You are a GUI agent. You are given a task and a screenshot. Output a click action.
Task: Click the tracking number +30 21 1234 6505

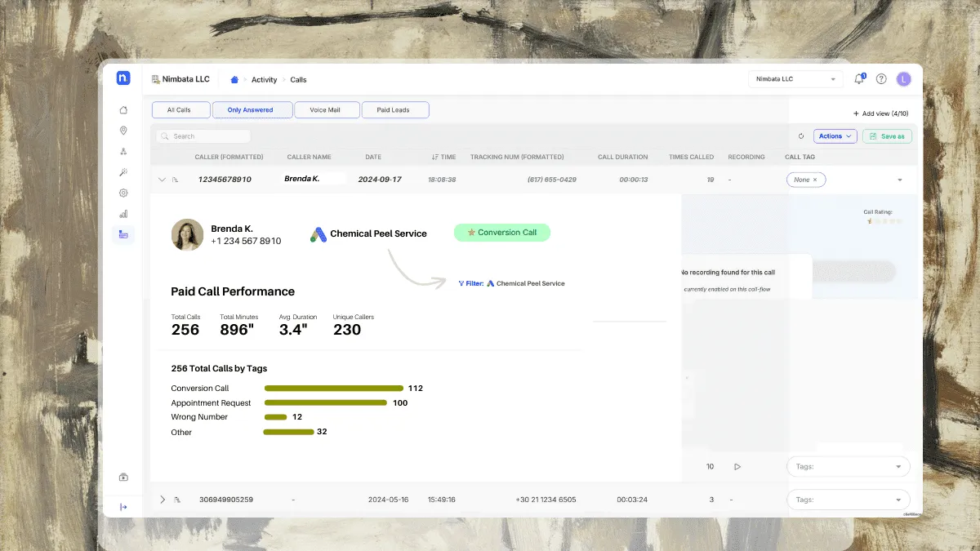pyautogui.click(x=546, y=500)
